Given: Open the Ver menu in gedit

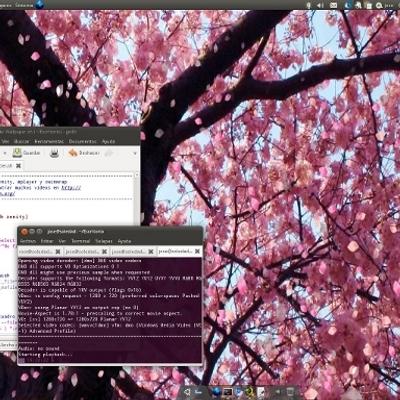Looking at the screenshot, I should coord(6,141).
